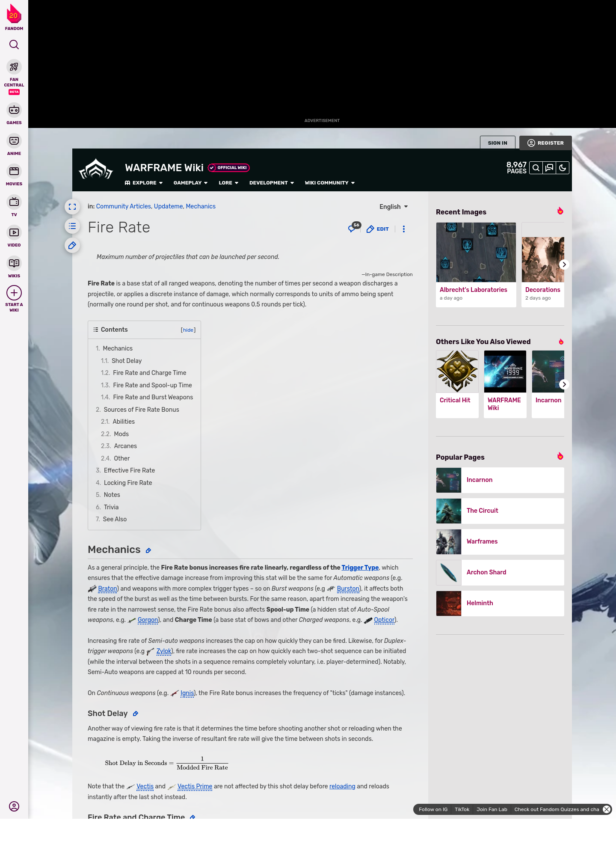The image size is (616, 856).
Task: Click the Edit page button
Action: click(x=378, y=229)
